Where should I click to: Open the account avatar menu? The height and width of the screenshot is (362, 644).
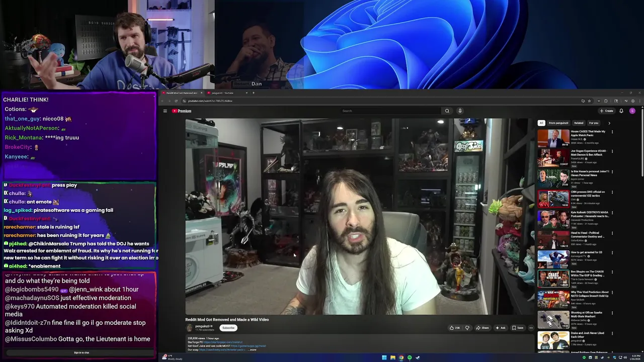point(632,111)
